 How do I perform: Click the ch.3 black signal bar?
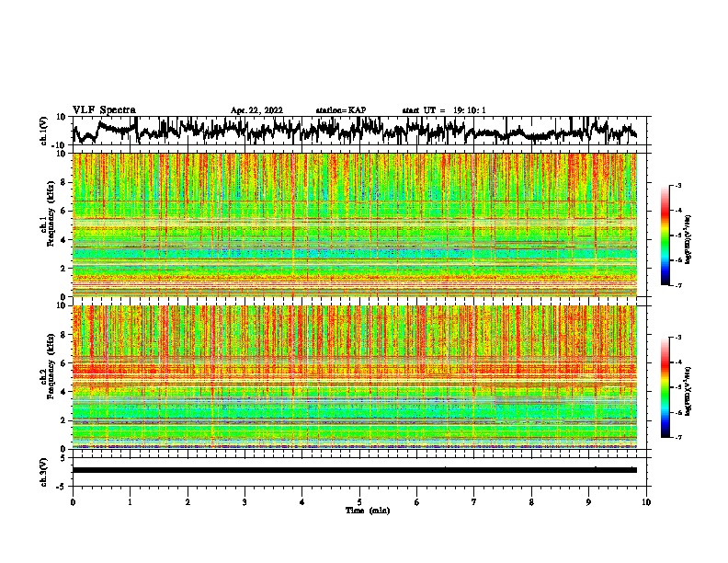click(355, 470)
